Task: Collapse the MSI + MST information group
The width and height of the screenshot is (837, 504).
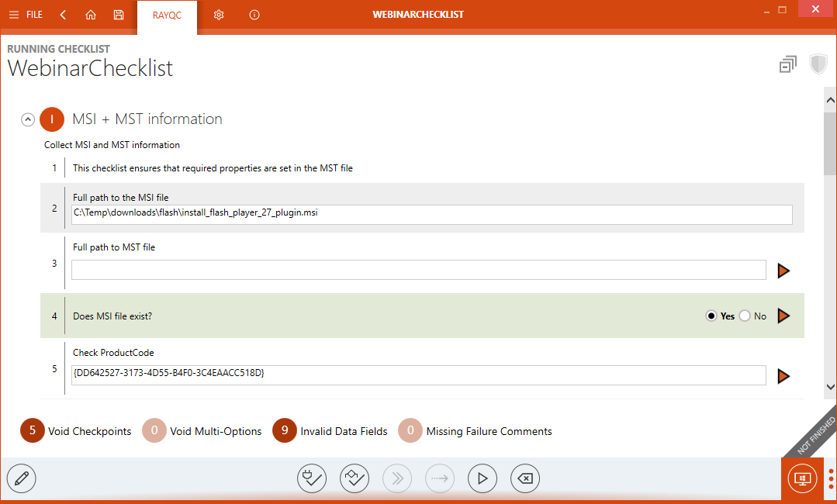Action: (28, 119)
